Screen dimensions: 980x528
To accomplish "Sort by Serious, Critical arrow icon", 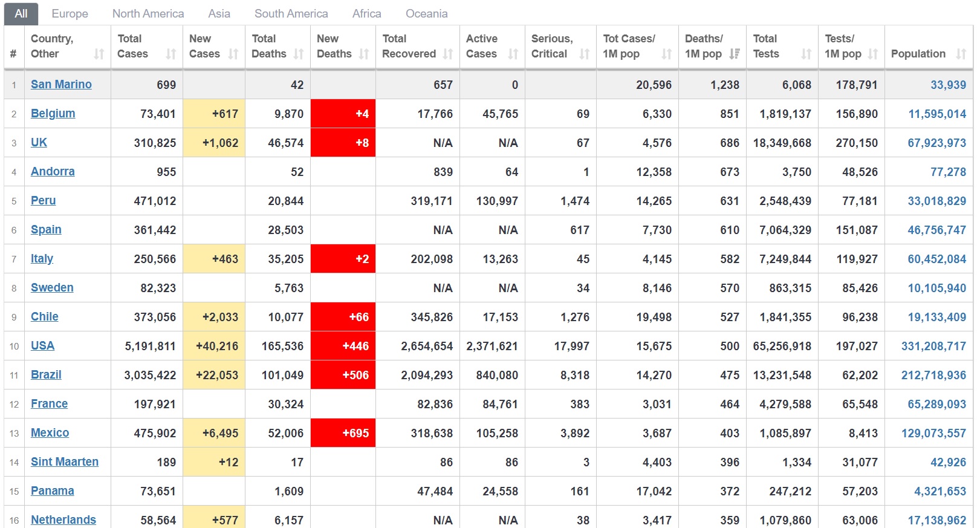I will pos(585,54).
